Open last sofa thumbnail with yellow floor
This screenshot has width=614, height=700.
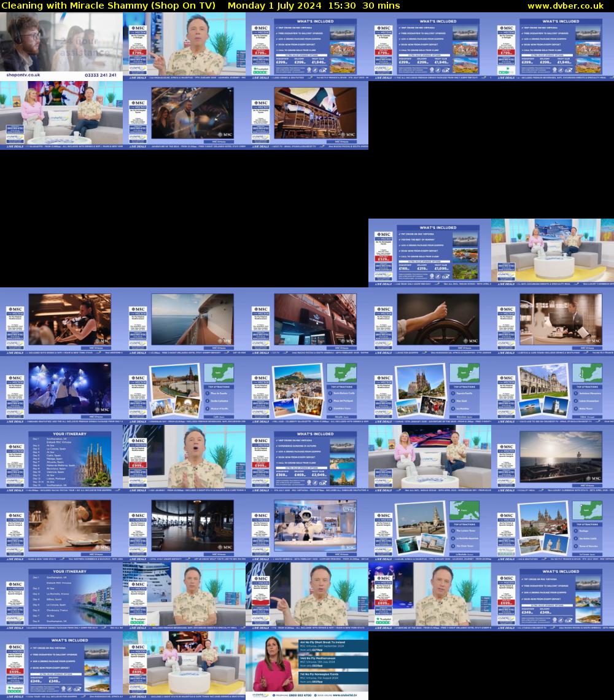pyautogui.click(x=184, y=665)
